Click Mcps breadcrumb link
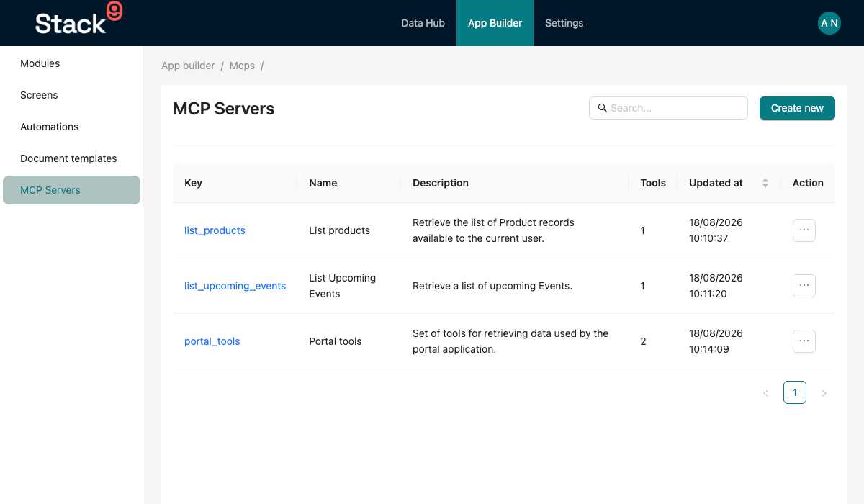This screenshot has width=864, height=504. (x=242, y=66)
